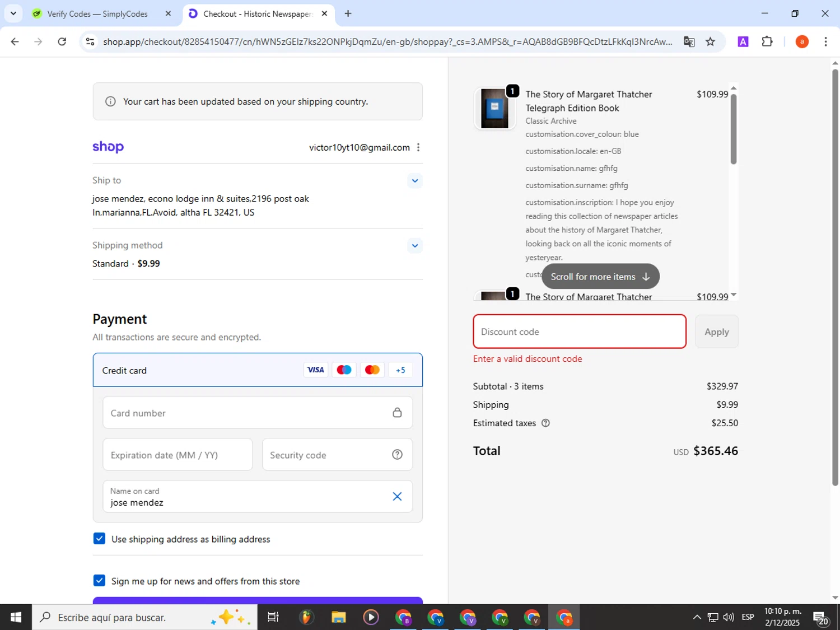Reload the checkout page
Image resolution: width=840 pixels, height=630 pixels.
62,41
